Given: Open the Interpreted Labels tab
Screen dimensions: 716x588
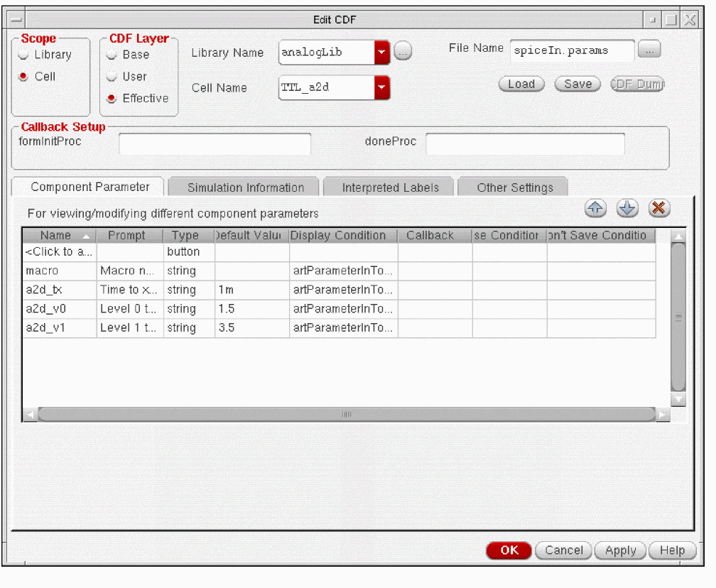Looking at the screenshot, I should coord(390,187).
